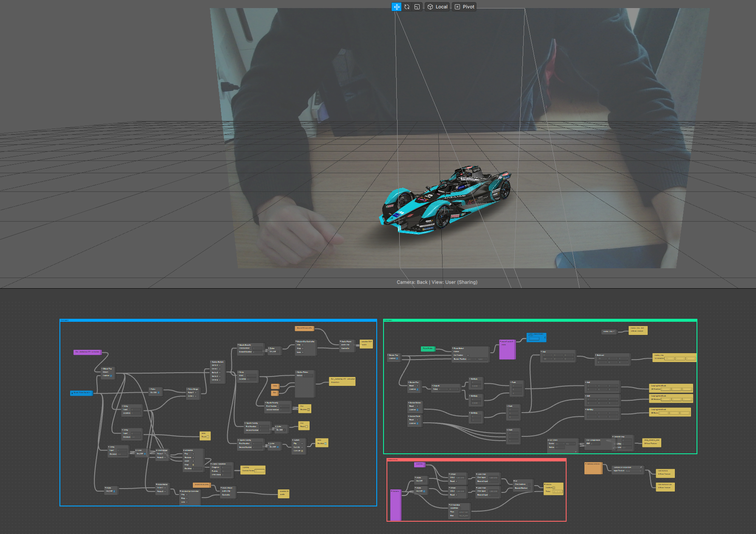This screenshot has height=534, width=756.
Task: Select the orange cameraTexture0 node
Action: pos(593,468)
